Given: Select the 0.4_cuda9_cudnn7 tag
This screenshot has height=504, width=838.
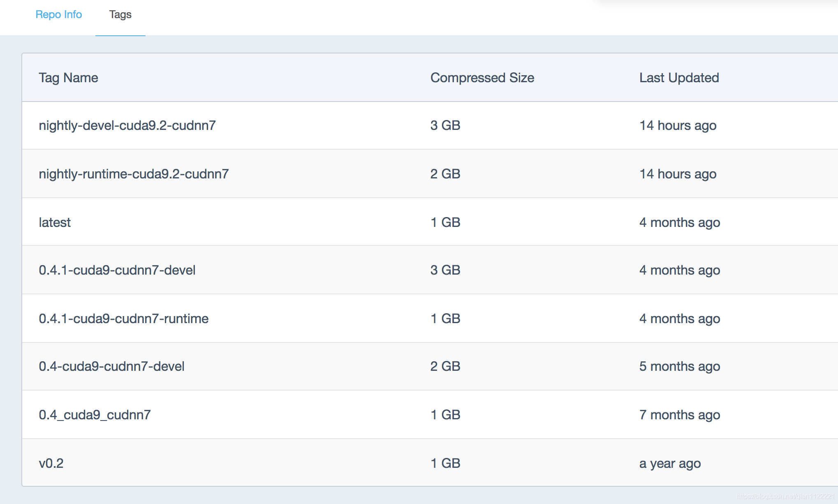Looking at the screenshot, I should 95,415.
